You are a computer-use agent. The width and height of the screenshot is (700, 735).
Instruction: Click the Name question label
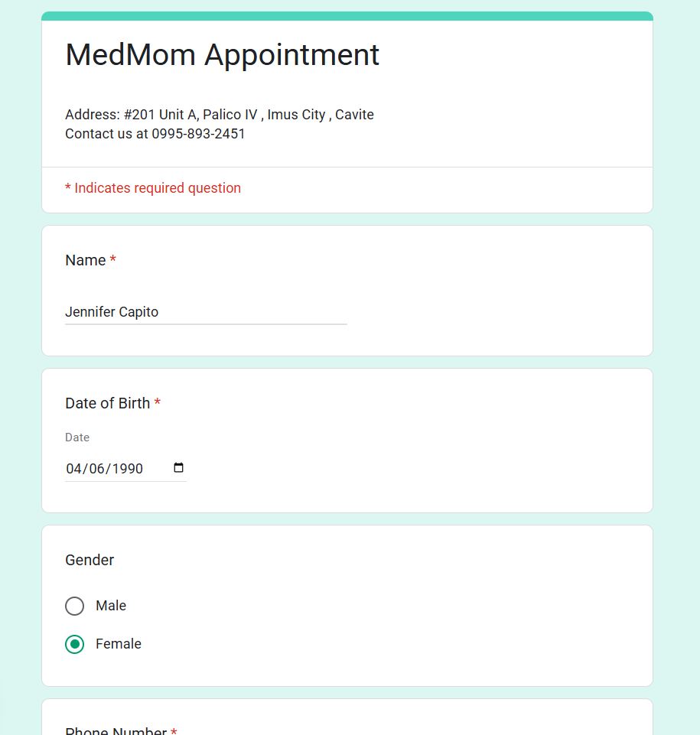click(x=86, y=260)
